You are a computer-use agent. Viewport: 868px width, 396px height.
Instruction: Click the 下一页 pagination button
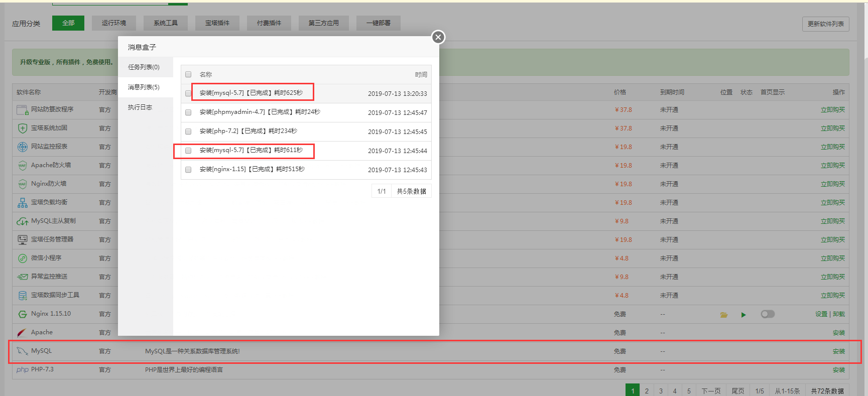click(x=711, y=391)
